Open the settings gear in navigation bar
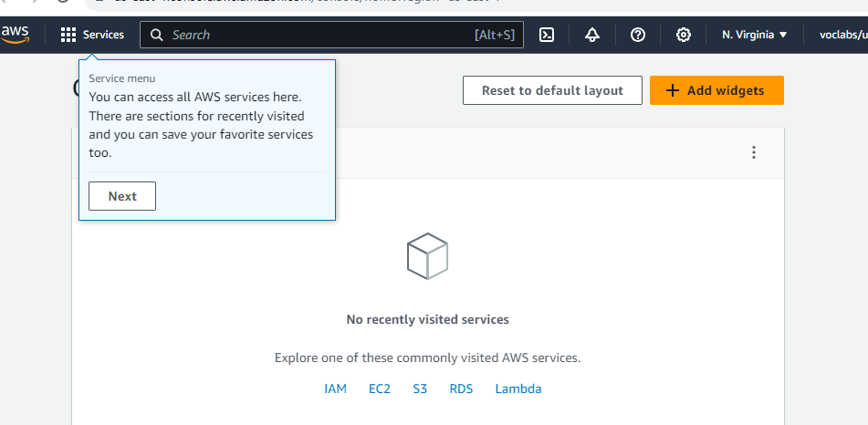 [683, 35]
